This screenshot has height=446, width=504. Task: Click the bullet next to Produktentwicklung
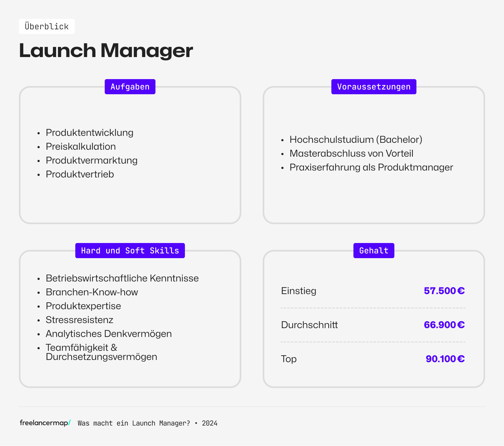[38, 133]
